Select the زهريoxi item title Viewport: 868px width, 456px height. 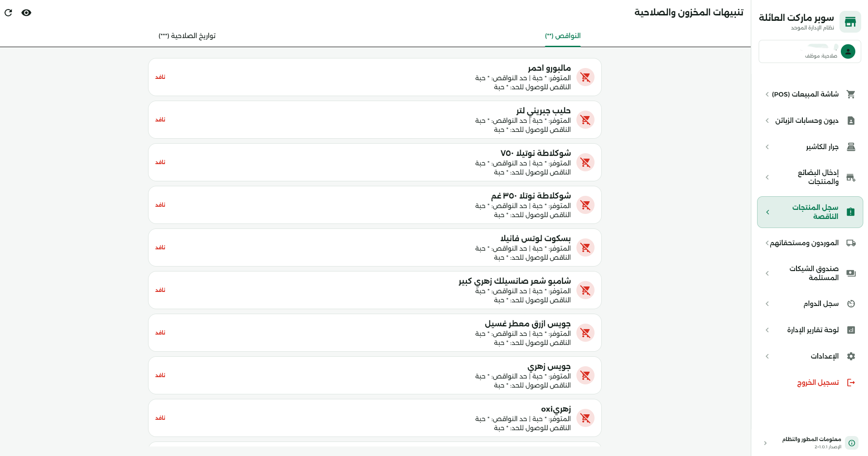[556, 409]
